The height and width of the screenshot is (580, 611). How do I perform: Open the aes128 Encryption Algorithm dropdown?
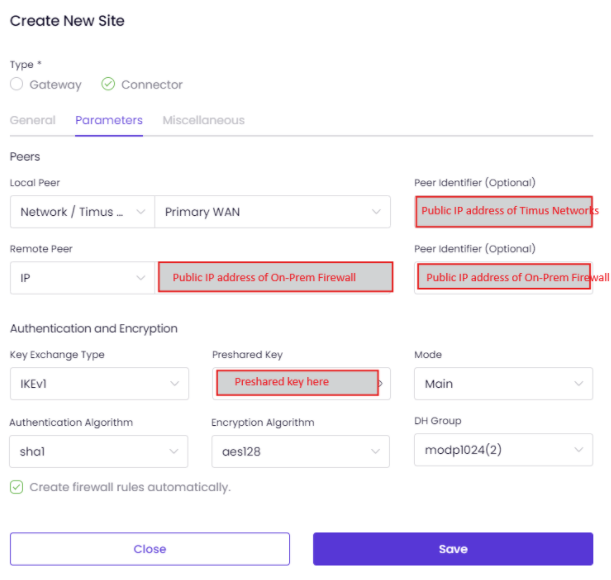point(300,451)
